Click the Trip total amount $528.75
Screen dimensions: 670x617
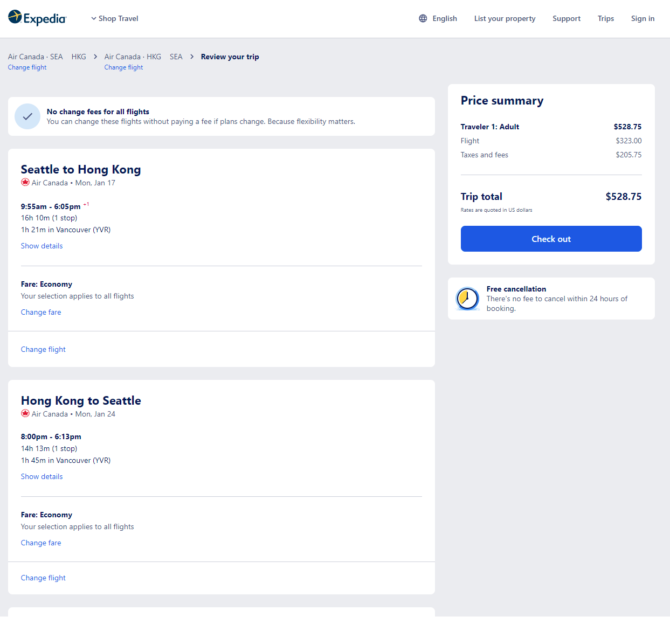[x=623, y=197]
